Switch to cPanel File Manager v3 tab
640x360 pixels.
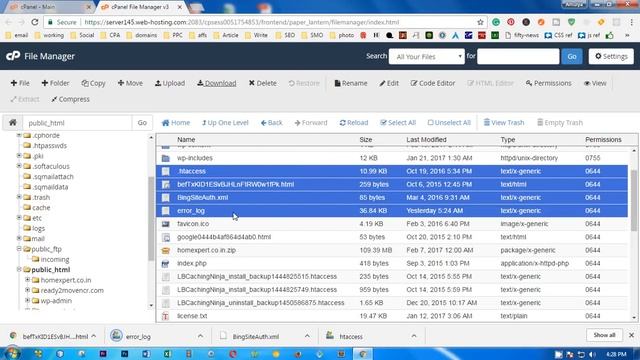[141, 7]
